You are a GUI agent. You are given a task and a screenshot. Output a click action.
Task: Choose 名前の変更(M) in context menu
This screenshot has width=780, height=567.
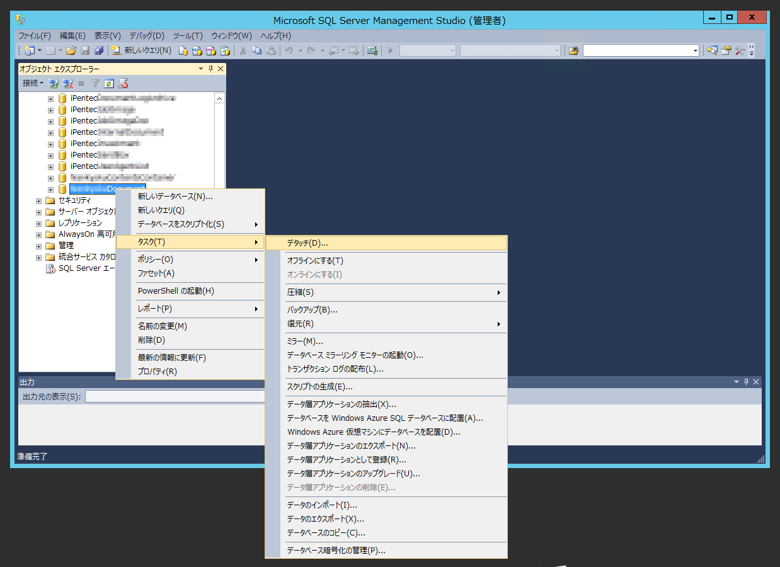coord(190,326)
